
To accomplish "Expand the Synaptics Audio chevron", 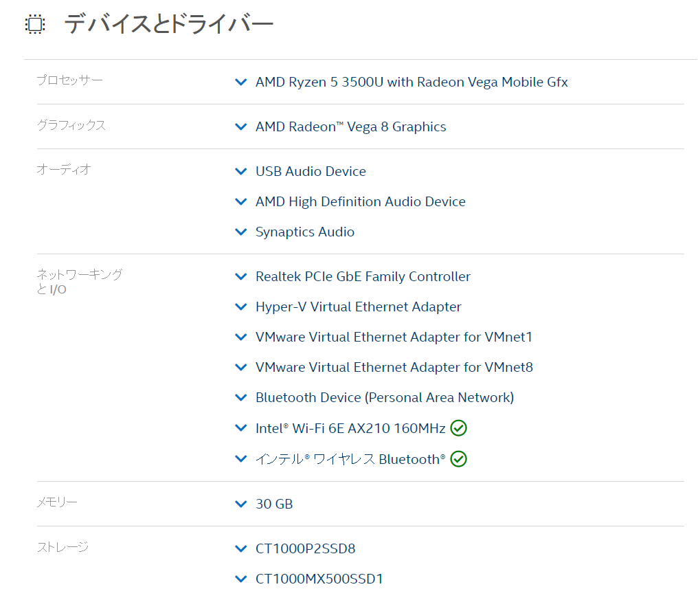I will [240, 232].
